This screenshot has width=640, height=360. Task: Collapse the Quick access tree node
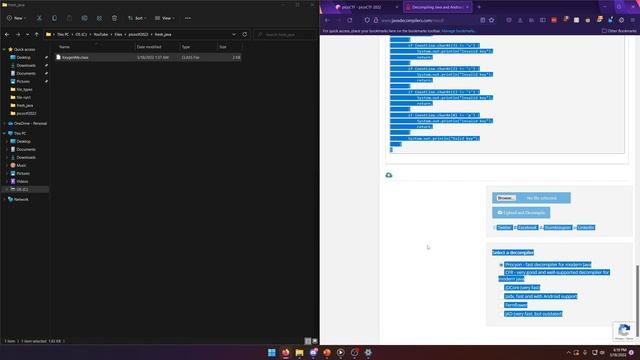pos(4,49)
